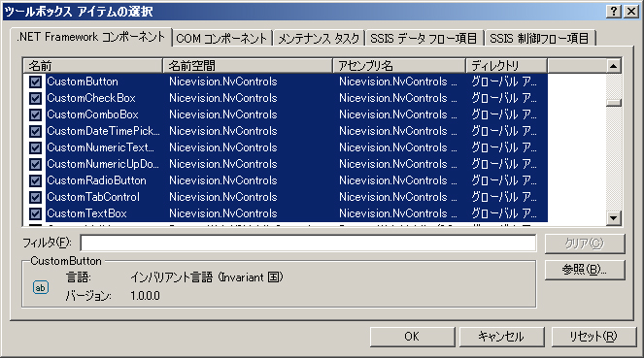Uncheck the CustomTabControl checkbox
This screenshot has width=644, height=358.
tap(35, 197)
